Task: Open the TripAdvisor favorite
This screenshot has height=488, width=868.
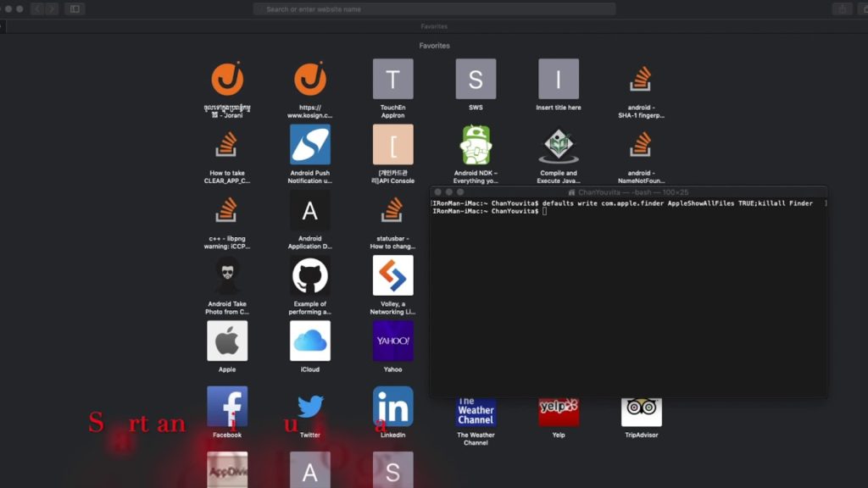Action: click(x=641, y=413)
